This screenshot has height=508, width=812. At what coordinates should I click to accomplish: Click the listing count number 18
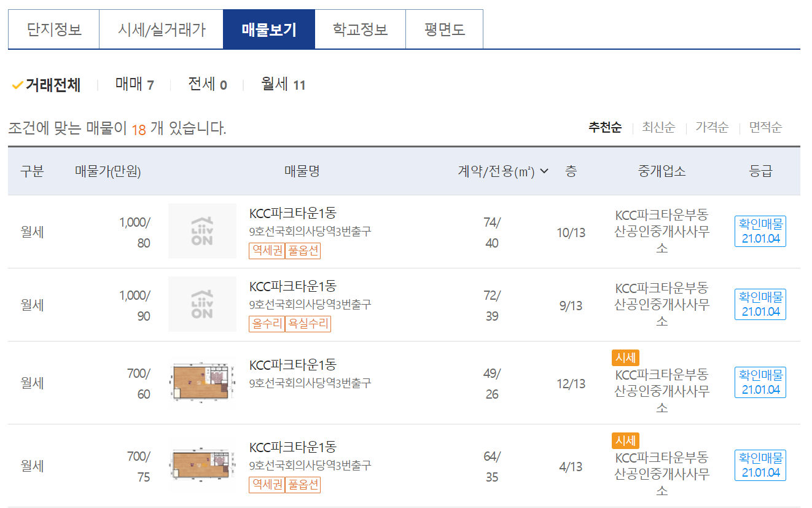pyautogui.click(x=139, y=129)
